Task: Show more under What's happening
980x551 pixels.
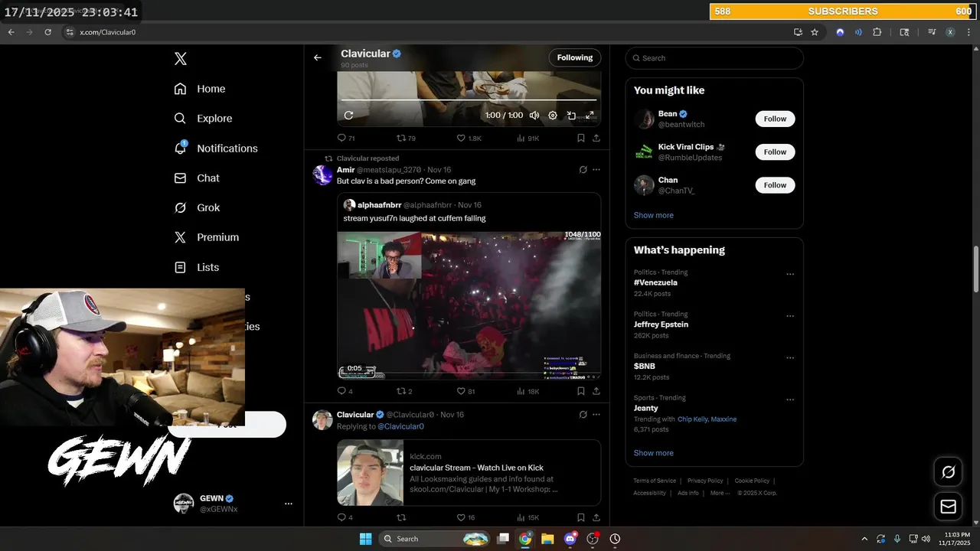Action: [x=653, y=453]
